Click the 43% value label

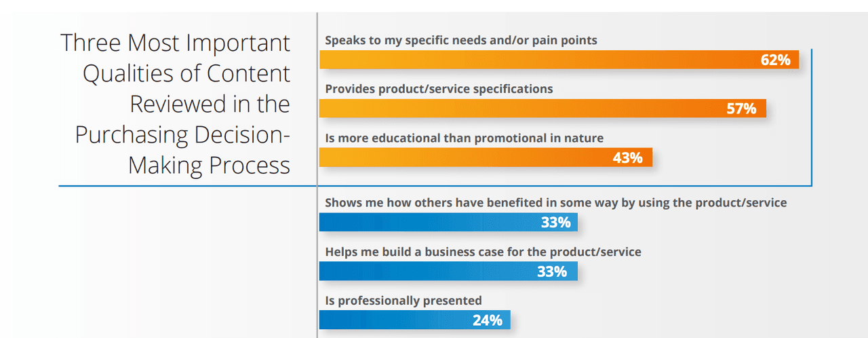click(627, 157)
